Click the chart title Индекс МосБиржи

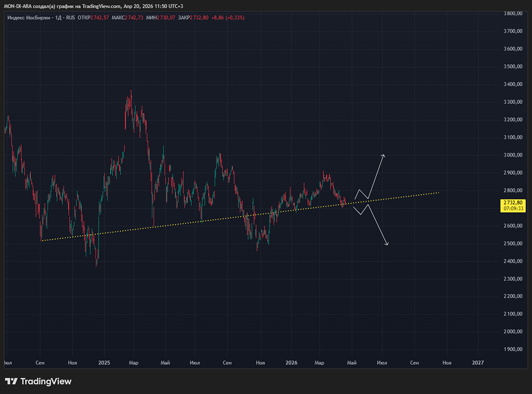point(29,18)
